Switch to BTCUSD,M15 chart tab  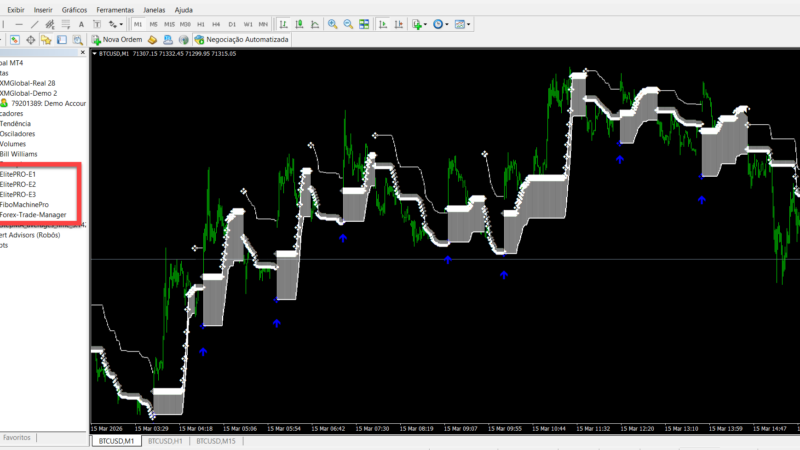click(x=216, y=441)
